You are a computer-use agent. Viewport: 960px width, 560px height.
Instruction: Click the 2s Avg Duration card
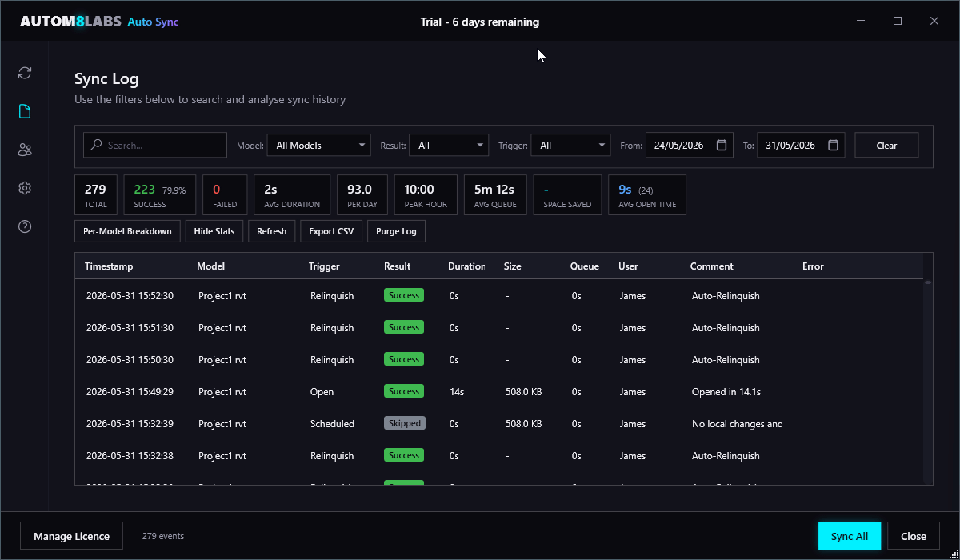tap(292, 195)
